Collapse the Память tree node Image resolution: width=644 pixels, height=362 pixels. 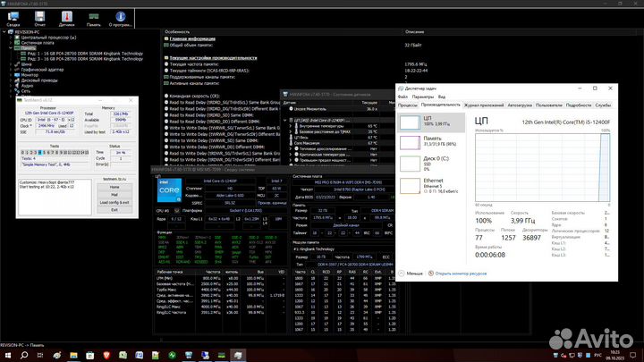point(11,48)
